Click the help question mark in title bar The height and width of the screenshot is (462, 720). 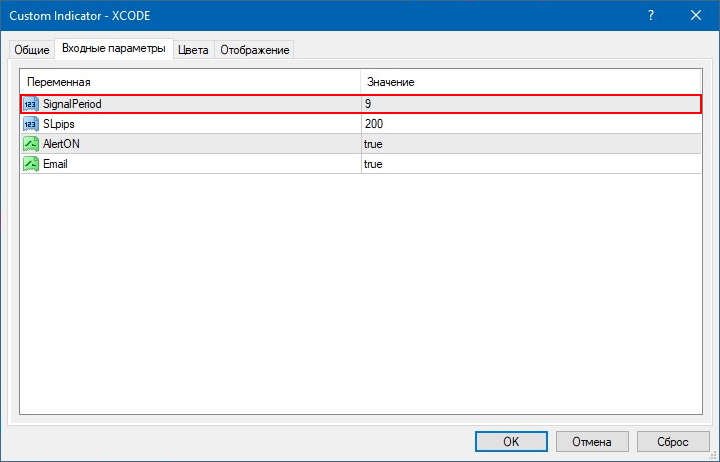pyautogui.click(x=652, y=15)
